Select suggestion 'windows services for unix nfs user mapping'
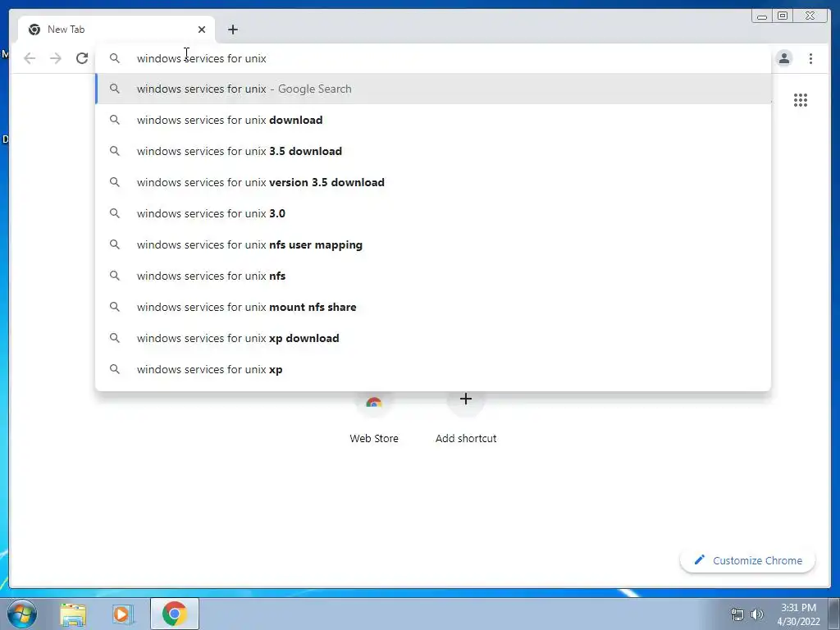Viewport: 840px width, 630px height. (433, 244)
